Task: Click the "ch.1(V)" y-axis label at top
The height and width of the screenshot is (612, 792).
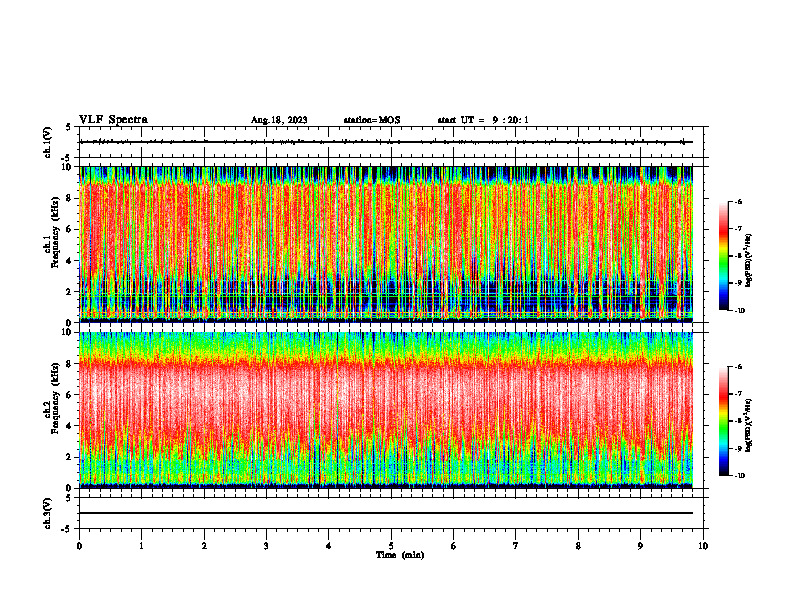Action: click(x=47, y=142)
